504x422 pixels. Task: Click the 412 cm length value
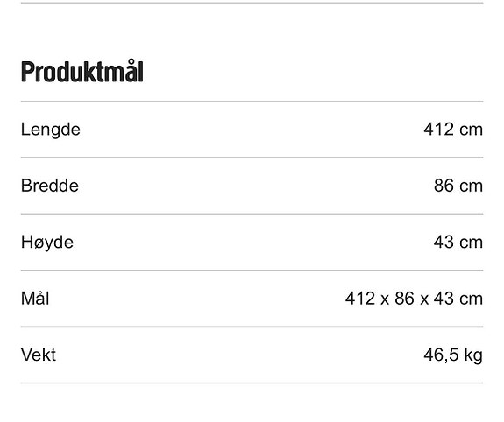(453, 130)
